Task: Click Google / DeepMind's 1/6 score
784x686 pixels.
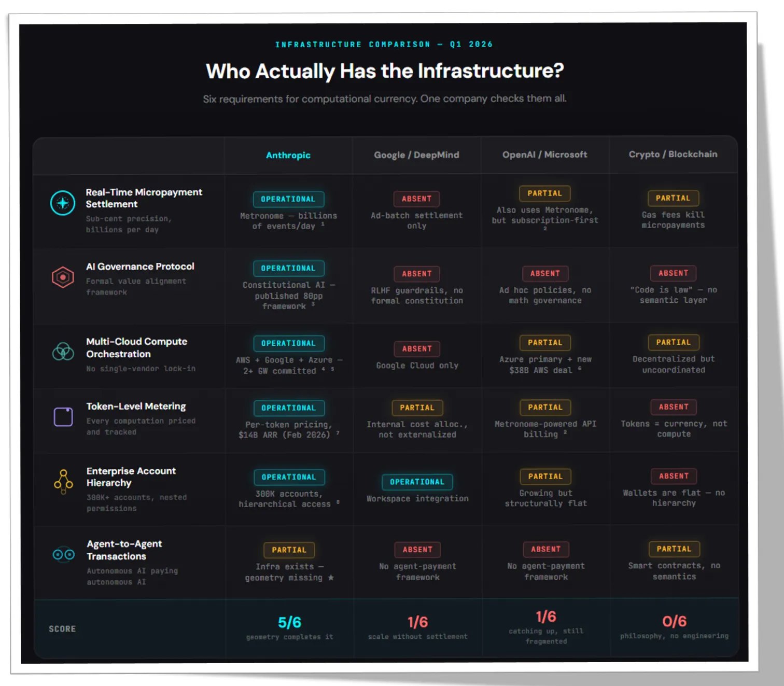Action: coord(418,622)
